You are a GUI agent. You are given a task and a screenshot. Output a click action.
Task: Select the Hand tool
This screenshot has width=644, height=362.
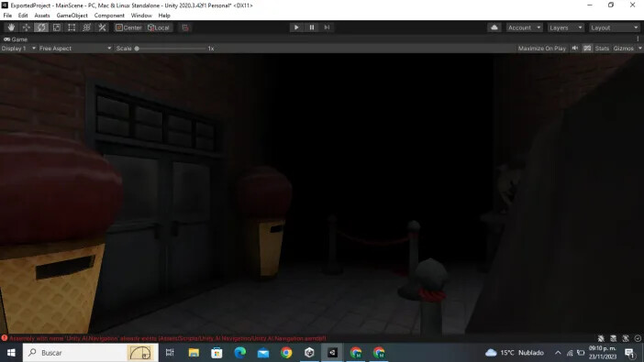11,27
